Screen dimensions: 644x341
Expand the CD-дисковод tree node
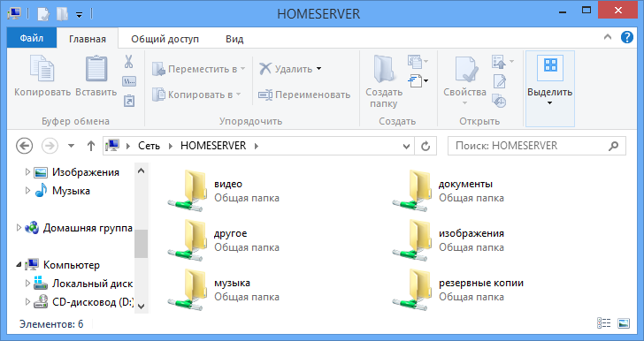(x=27, y=302)
